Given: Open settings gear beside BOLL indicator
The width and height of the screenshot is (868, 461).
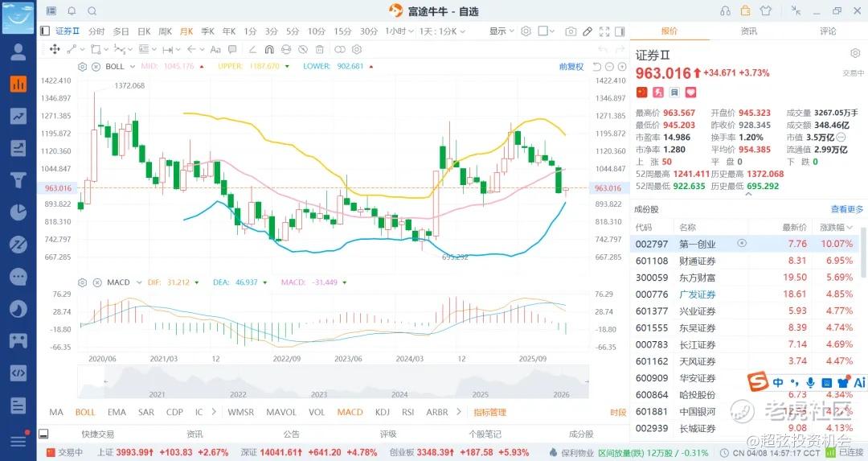Looking at the screenshot, I should tap(83, 67).
